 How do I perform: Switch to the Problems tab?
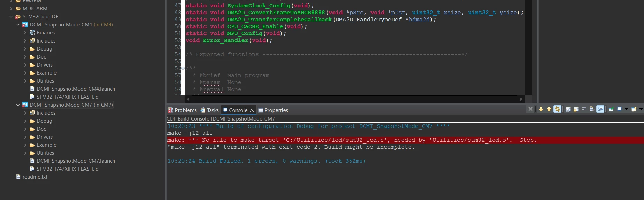click(182, 110)
